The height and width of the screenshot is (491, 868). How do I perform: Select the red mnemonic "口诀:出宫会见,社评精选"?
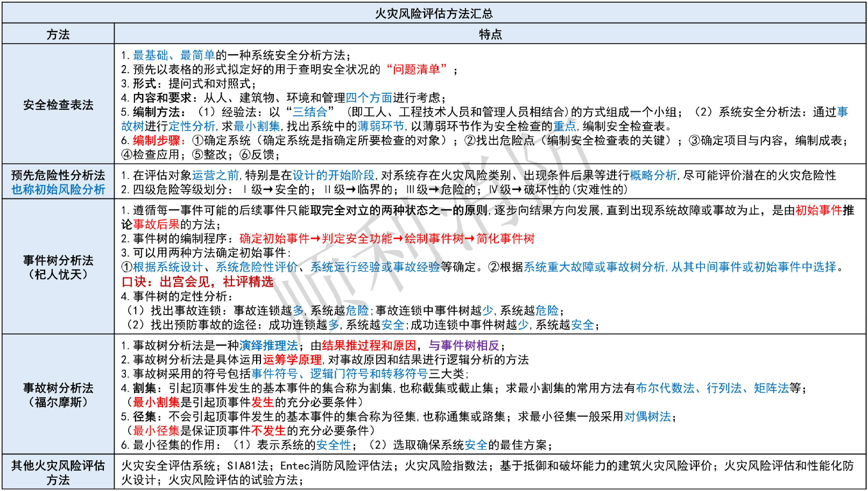197,281
